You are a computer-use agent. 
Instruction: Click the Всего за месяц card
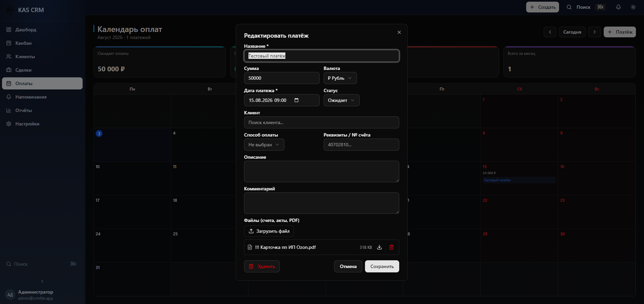tap(569, 62)
